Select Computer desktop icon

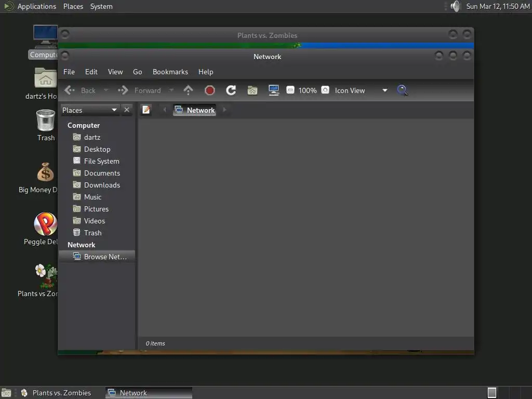click(x=44, y=42)
